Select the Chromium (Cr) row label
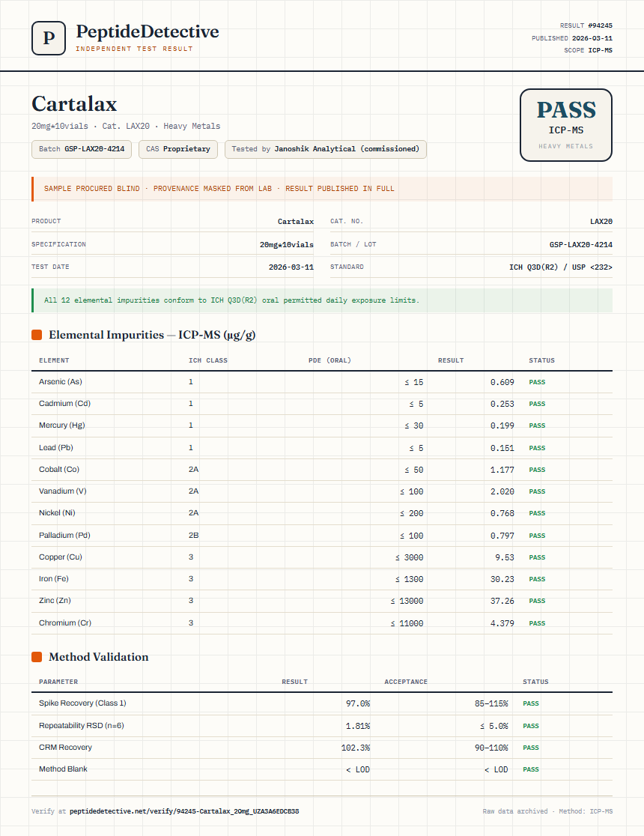The image size is (644, 836). pos(65,623)
